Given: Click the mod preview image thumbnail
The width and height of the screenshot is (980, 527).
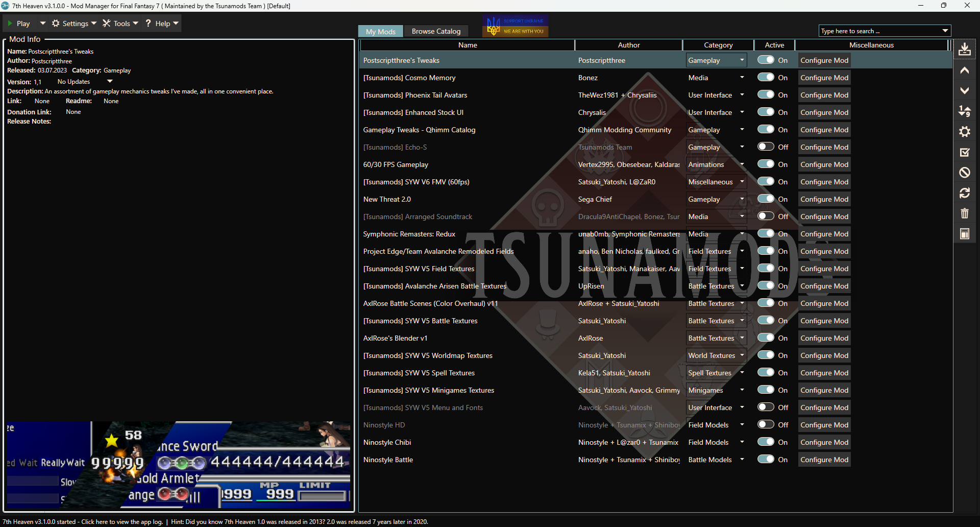Looking at the screenshot, I should point(178,465).
